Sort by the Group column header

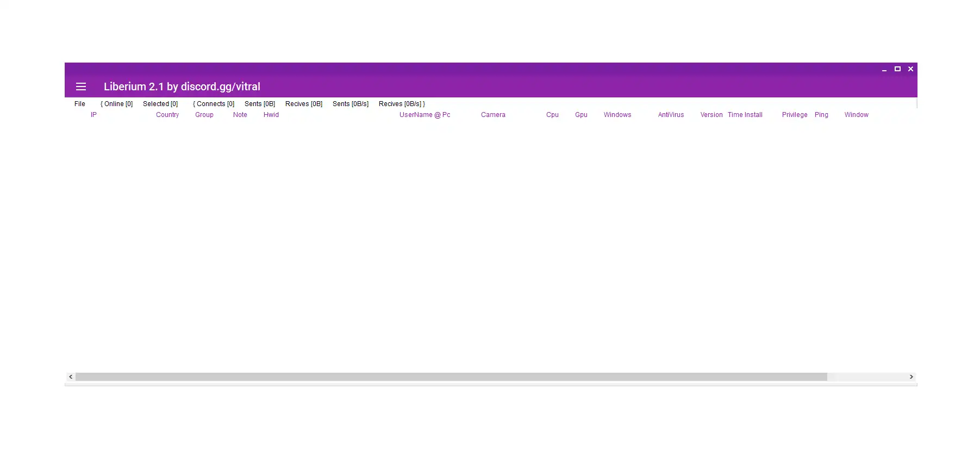pyautogui.click(x=204, y=115)
